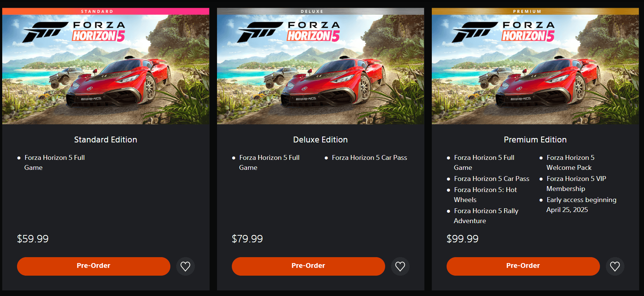Select the $99.99 price
This screenshot has height=296, width=644.
[463, 239]
